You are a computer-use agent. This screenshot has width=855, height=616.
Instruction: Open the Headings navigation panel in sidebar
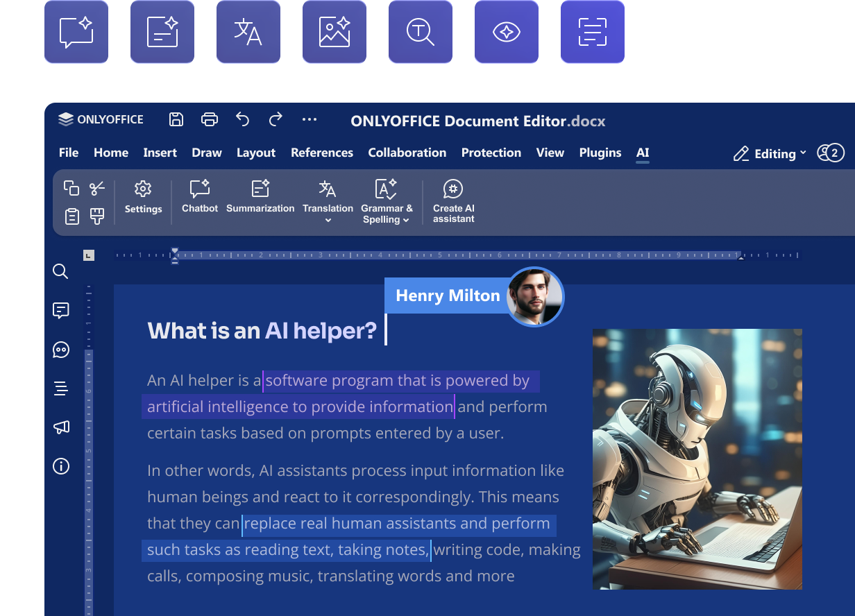(61, 388)
